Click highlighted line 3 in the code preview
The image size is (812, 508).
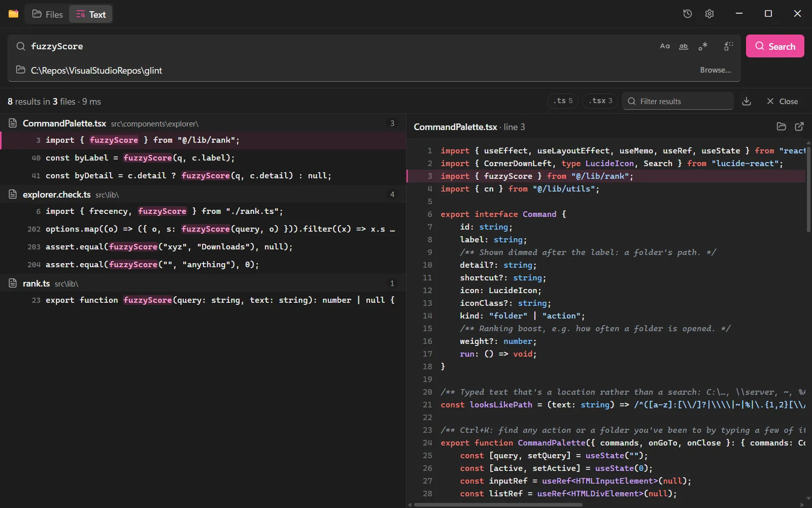pos(606,176)
